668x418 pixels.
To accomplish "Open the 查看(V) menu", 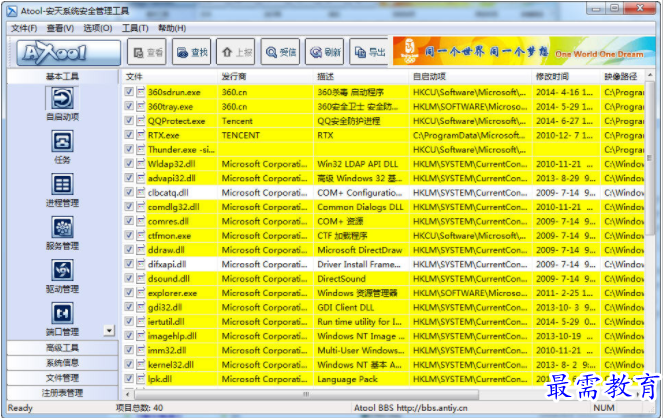I will click(x=60, y=28).
